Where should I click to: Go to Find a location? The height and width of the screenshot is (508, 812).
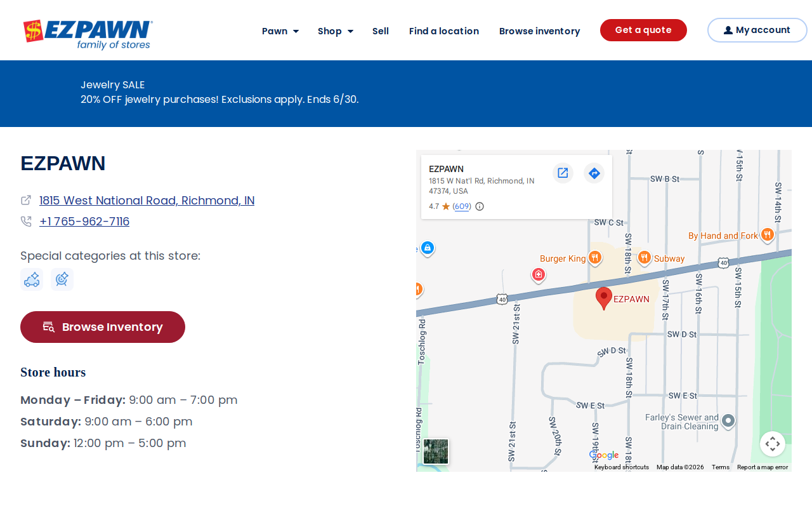pyautogui.click(x=444, y=31)
